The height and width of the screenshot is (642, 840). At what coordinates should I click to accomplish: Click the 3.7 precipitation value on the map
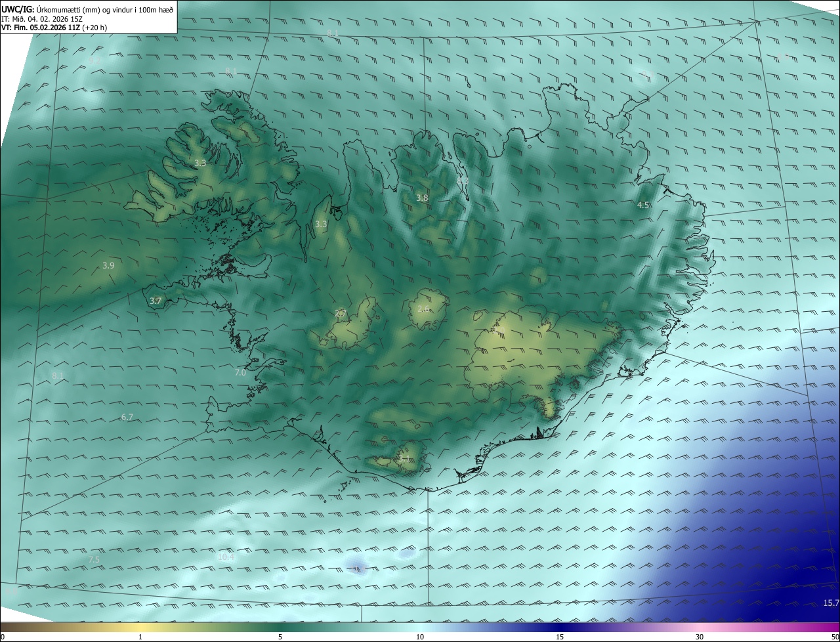(156, 301)
